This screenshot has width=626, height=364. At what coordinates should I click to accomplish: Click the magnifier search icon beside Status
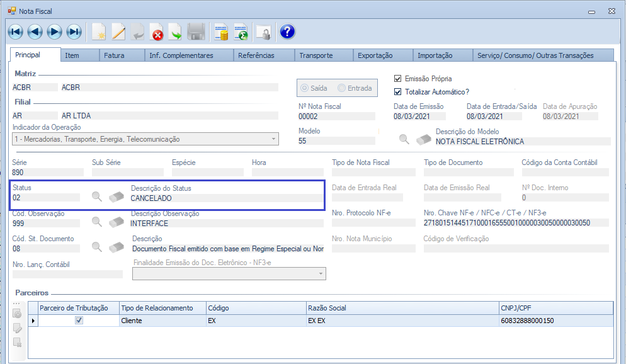(96, 196)
